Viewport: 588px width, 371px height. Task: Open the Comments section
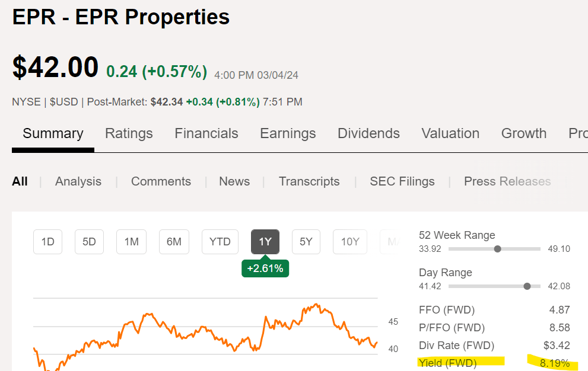[x=161, y=181]
